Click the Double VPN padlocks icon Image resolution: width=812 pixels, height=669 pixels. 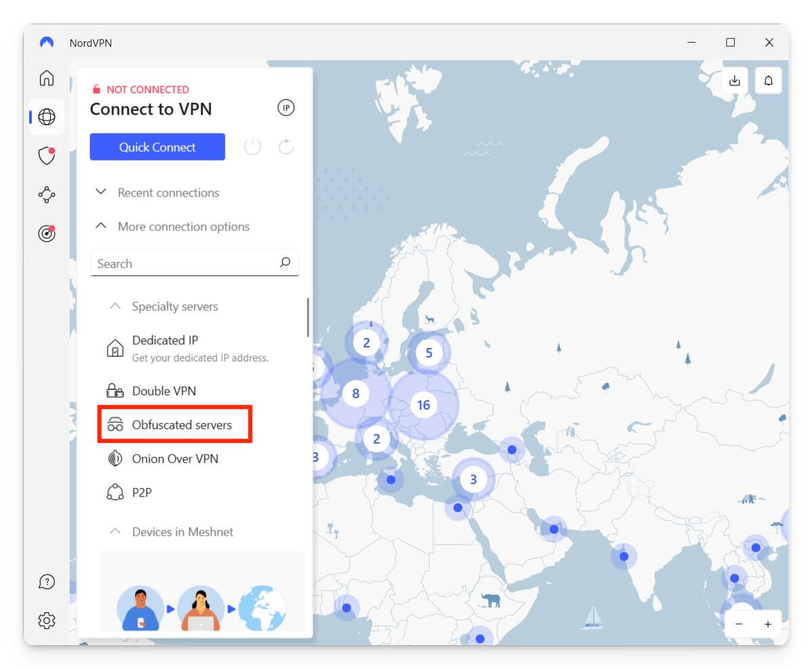pos(116,391)
